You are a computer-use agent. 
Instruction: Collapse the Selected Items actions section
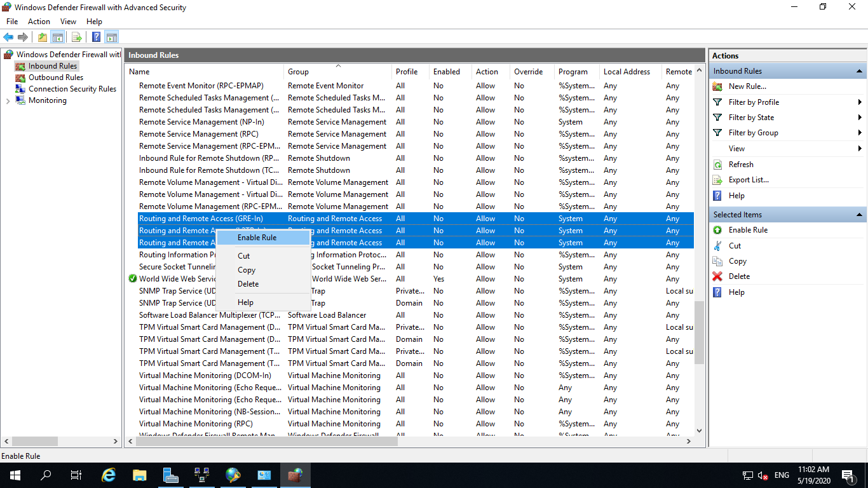[x=859, y=215]
